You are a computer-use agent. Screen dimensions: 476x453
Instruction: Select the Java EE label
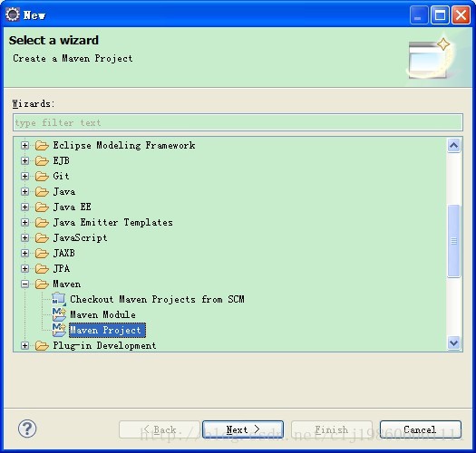[x=73, y=207]
